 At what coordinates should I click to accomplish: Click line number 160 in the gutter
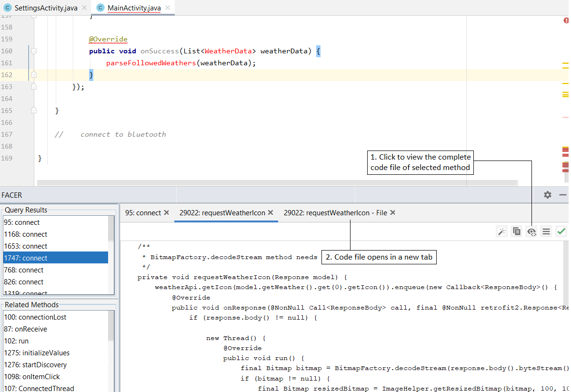[7, 51]
